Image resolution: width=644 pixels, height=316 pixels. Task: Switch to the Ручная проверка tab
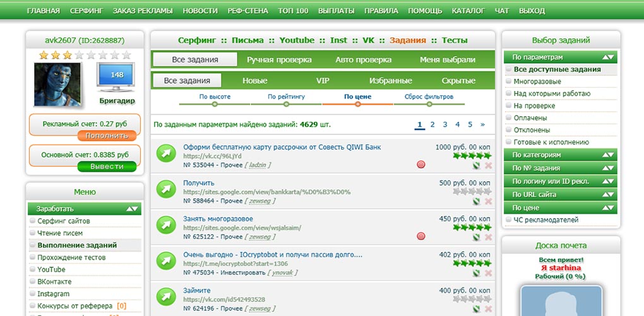(x=279, y=59)
